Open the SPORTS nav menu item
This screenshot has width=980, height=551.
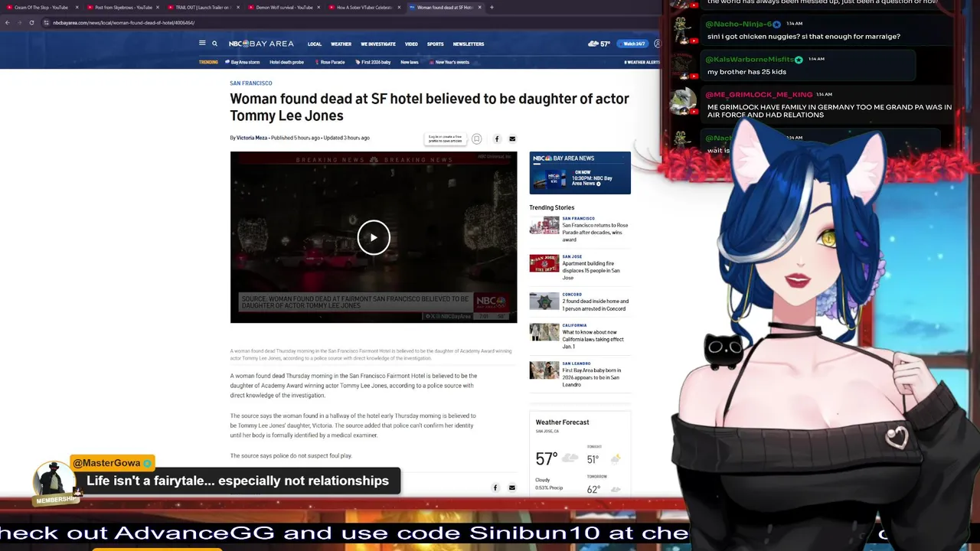(x=435, y=44)
